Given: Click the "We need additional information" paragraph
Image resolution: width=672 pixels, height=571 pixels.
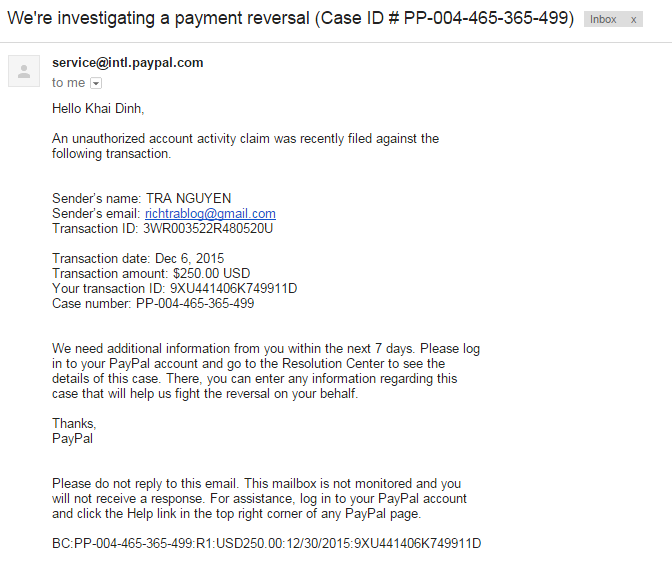Looking at the screenshot, I should point(265,371).
